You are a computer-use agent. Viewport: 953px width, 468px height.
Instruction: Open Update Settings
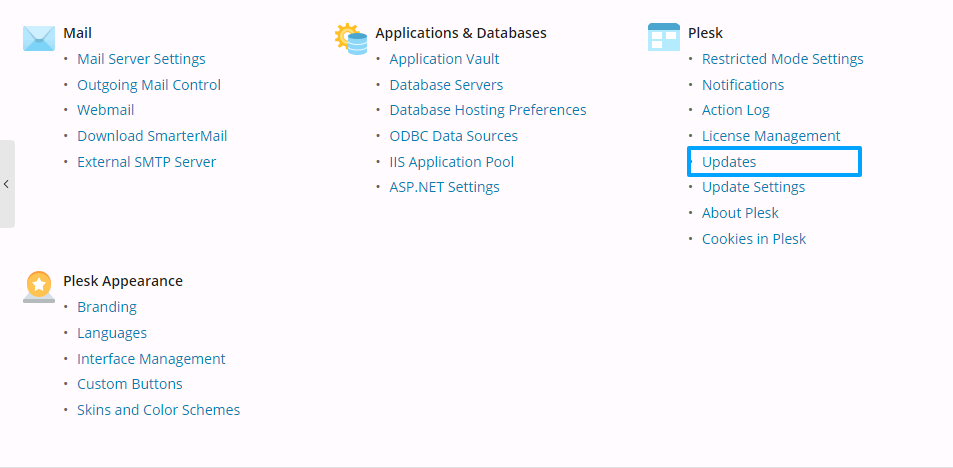coord(754,187)
